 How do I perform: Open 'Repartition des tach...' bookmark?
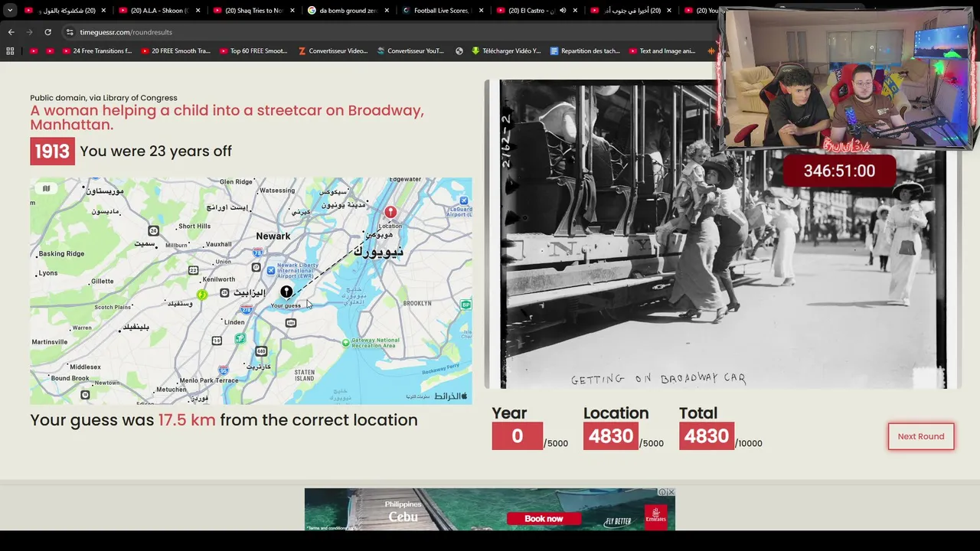pos(585,51)
